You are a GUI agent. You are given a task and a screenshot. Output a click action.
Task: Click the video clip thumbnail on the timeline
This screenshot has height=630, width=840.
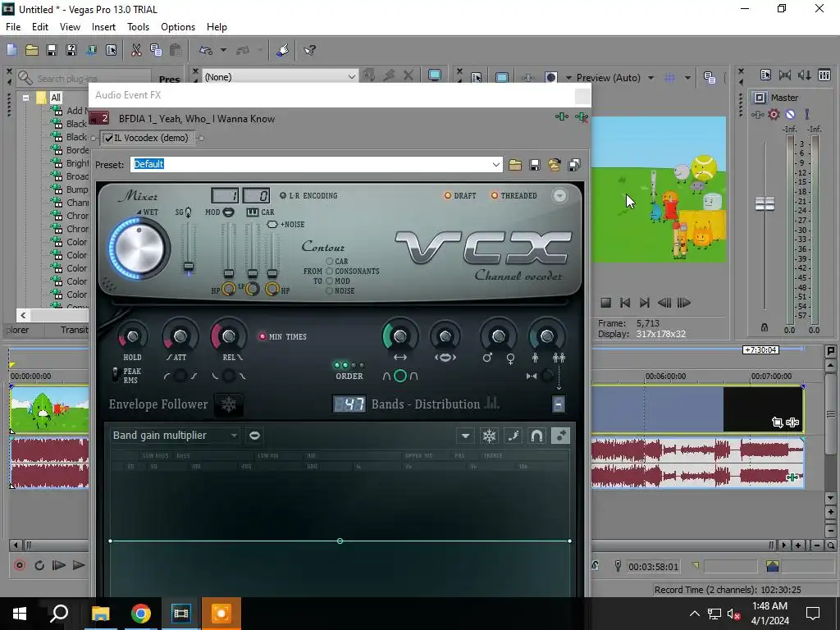[49, 410]
